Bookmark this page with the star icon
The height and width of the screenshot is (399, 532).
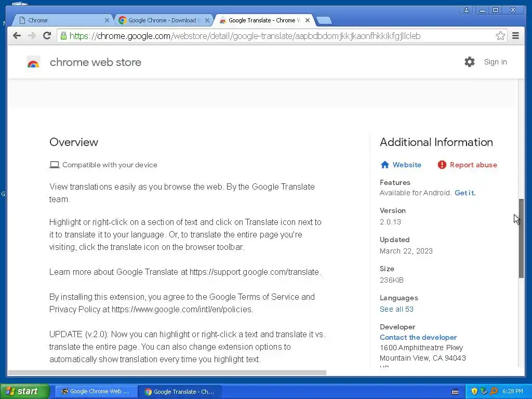500,36
